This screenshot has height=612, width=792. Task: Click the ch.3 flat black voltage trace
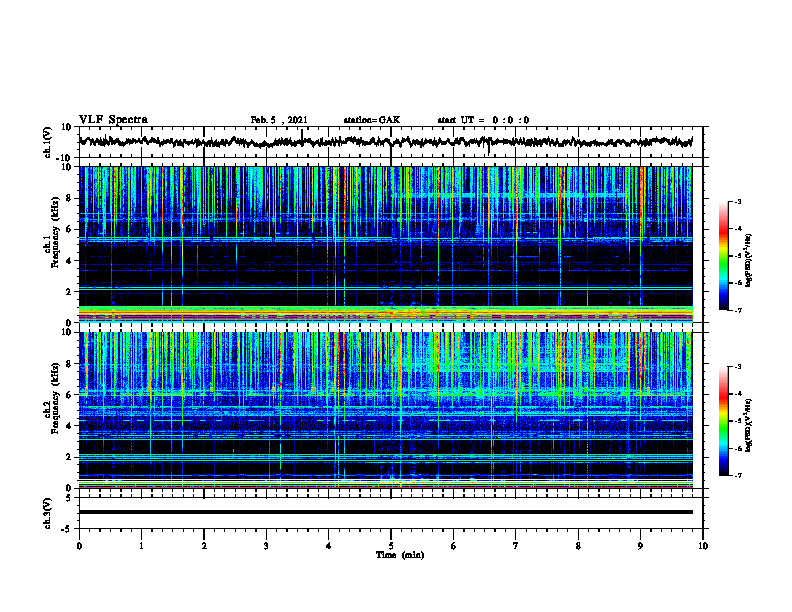pos(385,512)
